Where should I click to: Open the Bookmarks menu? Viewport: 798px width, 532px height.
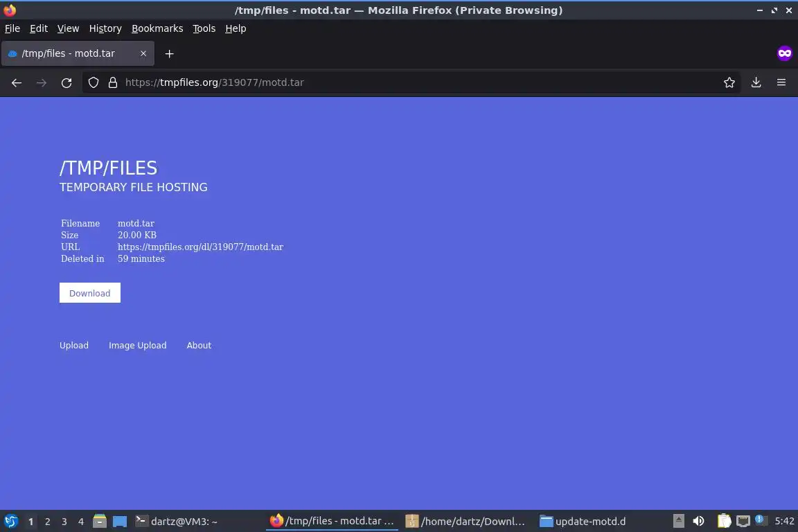click(x=157, y=28)
